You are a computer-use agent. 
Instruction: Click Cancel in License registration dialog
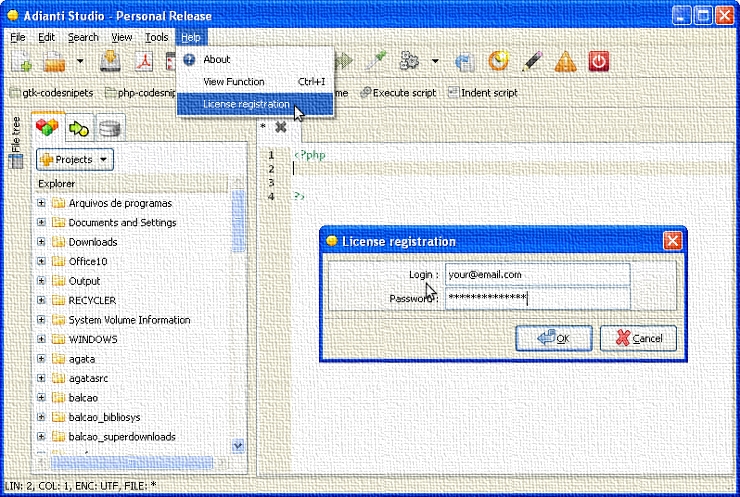click(638, 338)
